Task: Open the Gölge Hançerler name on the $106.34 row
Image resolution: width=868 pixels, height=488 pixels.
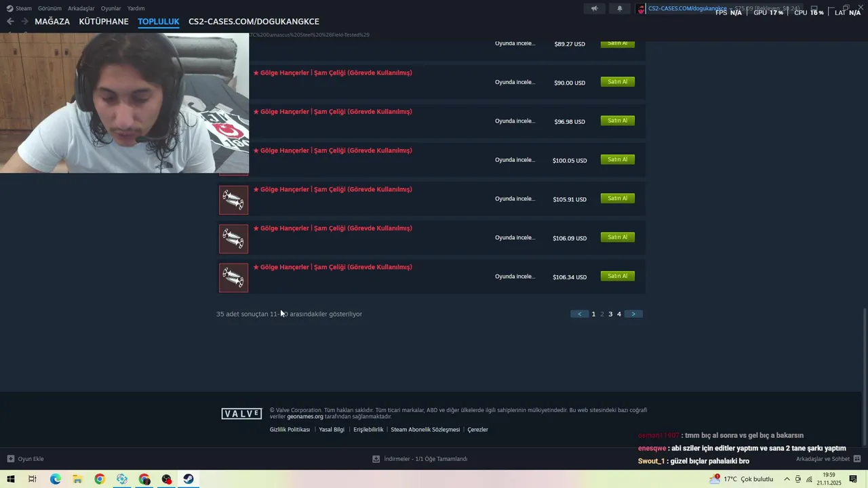Action: click(x=332, y=267)
